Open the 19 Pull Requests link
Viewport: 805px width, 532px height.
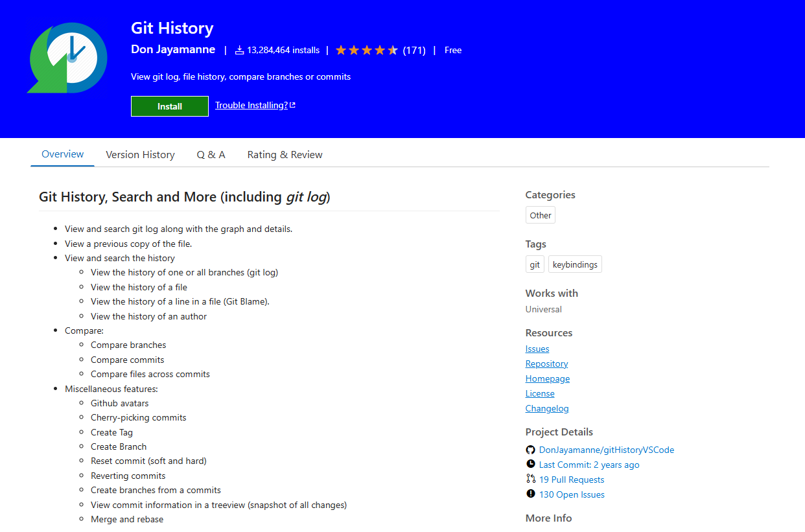point(572,480)
